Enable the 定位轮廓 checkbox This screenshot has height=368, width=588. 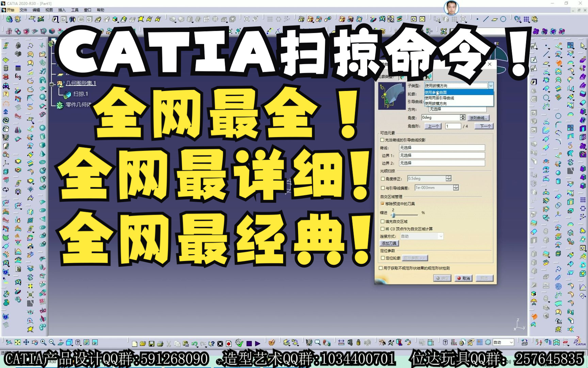point(383,258)
